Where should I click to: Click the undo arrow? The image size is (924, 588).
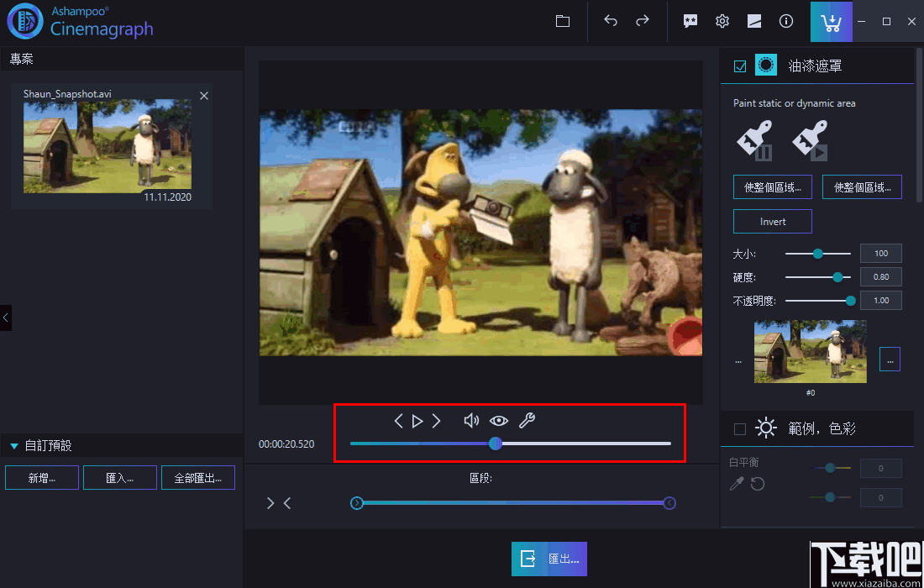611,21
